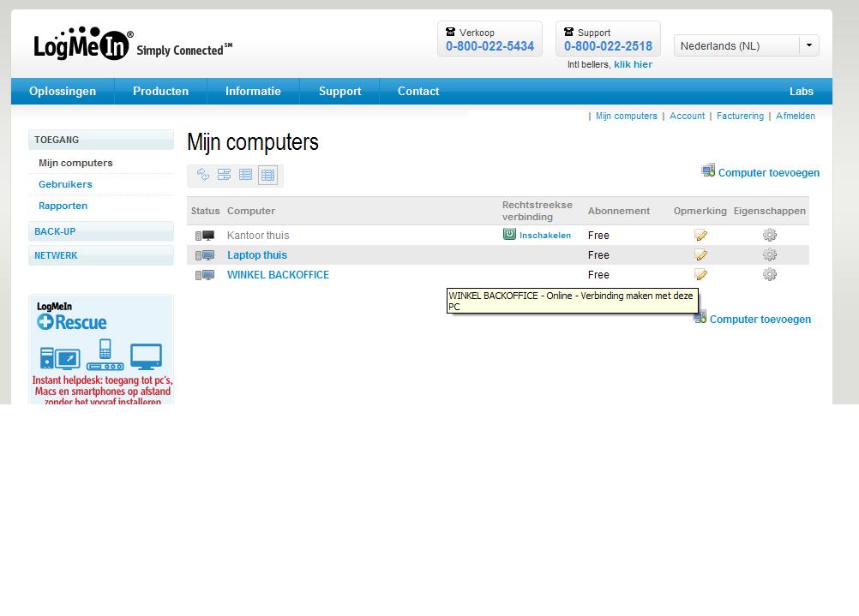859x616 pixels.
Task: Edit the note for Laptop thuis
Action: pos(700,255)
